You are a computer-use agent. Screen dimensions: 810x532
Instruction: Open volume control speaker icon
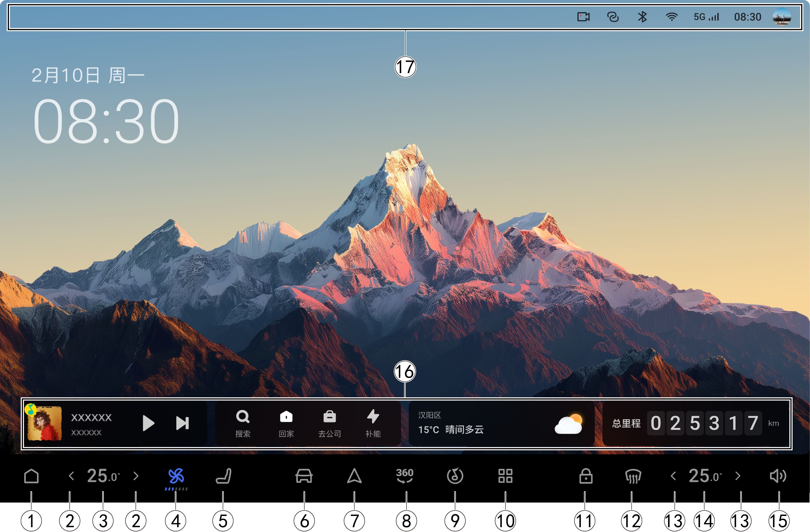(x=778, y=476)
